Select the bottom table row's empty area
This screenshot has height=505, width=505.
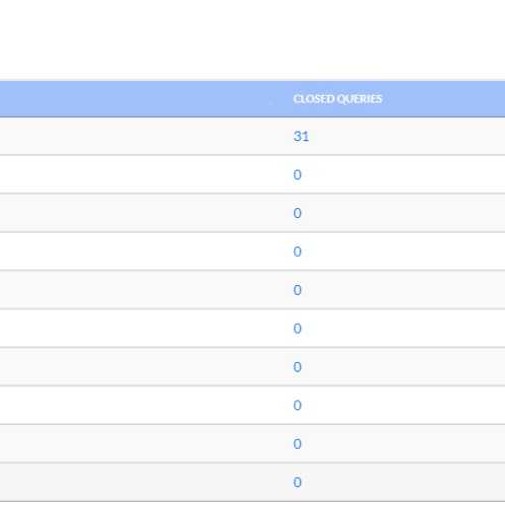click(x=252, y=482)
